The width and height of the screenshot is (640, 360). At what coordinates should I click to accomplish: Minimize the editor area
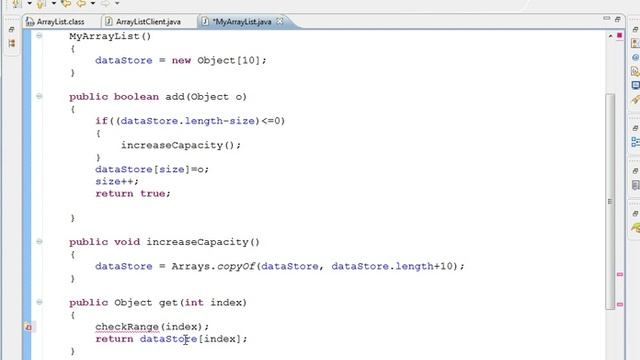coord(607,19)
